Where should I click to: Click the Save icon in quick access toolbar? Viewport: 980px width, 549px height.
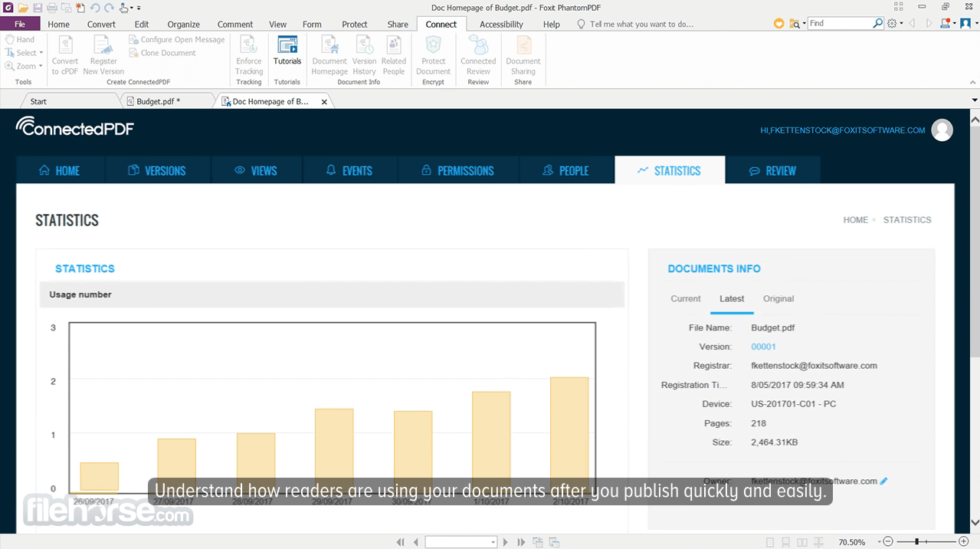[38, 7]
